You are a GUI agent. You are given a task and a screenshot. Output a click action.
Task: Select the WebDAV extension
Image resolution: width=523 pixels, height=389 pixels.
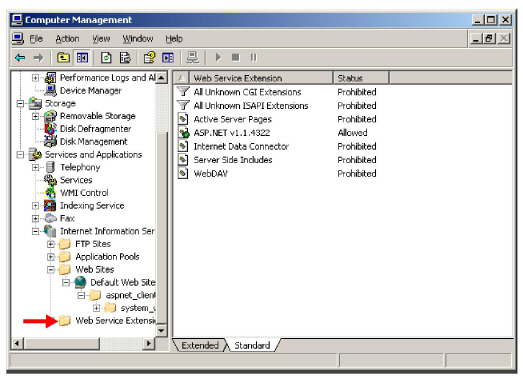pos(211,174)
